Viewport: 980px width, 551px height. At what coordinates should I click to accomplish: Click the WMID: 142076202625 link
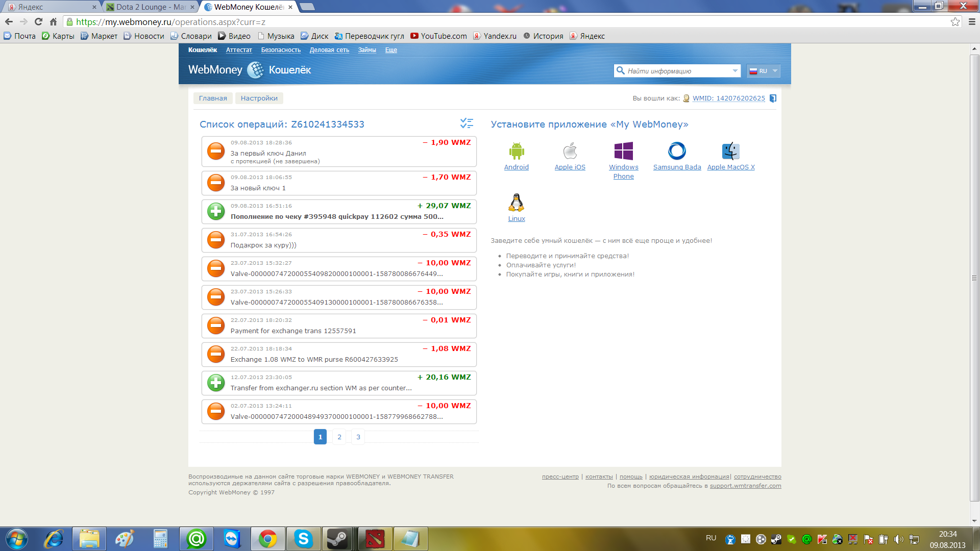[x=729, y=98]
